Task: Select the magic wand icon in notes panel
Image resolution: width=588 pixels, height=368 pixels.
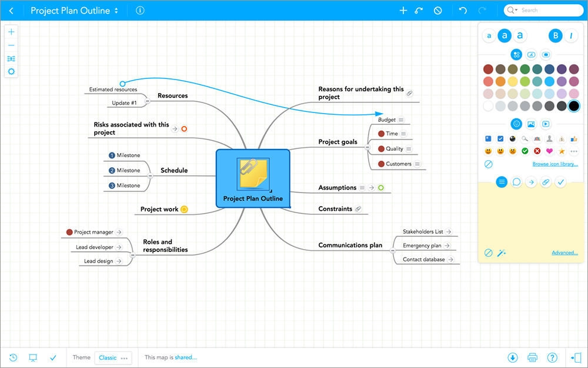Action: tap(502, 253)
